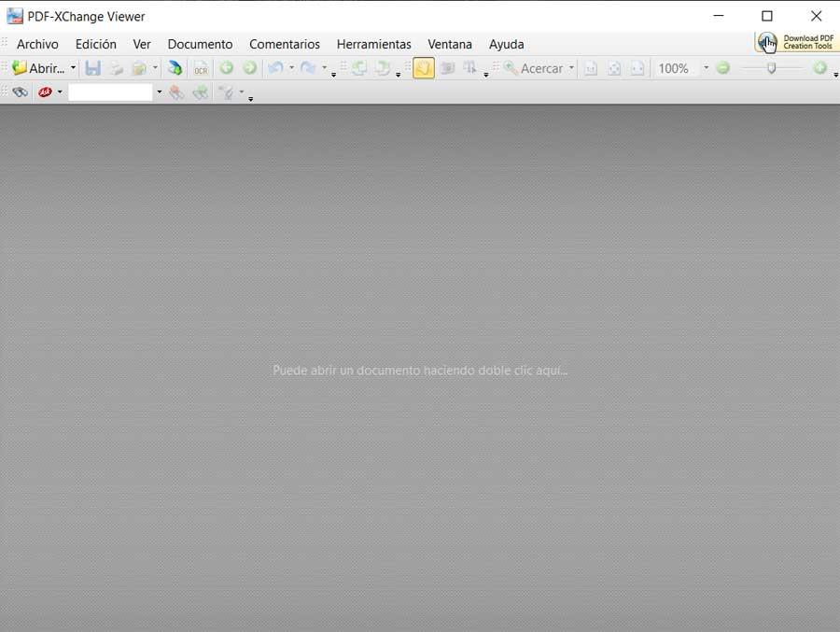Image resolution: width=840 pixels, height=632 pixels.
Task: Open the Comentarios menu
Action: point(285,45)
